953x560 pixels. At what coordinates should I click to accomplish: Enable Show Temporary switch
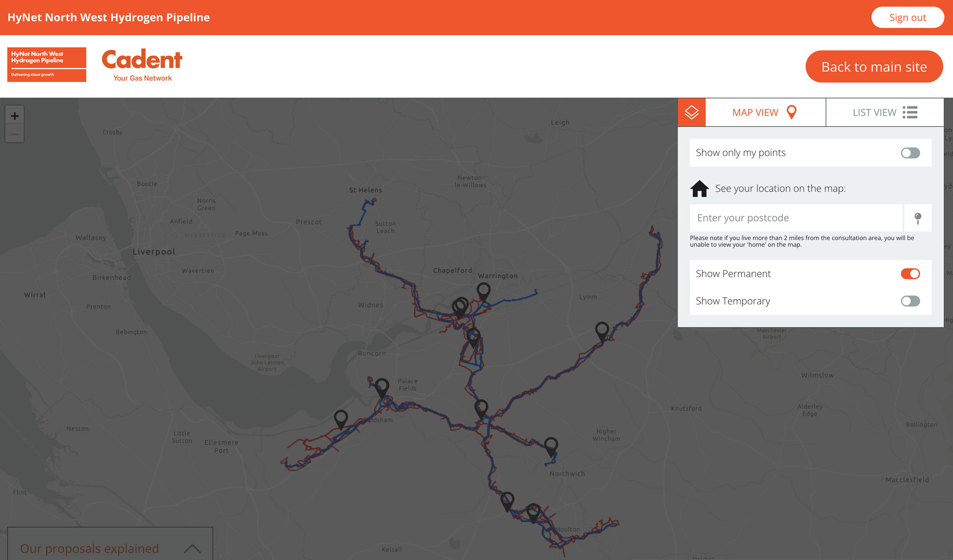pyautogui.click(x=910, y=301)
